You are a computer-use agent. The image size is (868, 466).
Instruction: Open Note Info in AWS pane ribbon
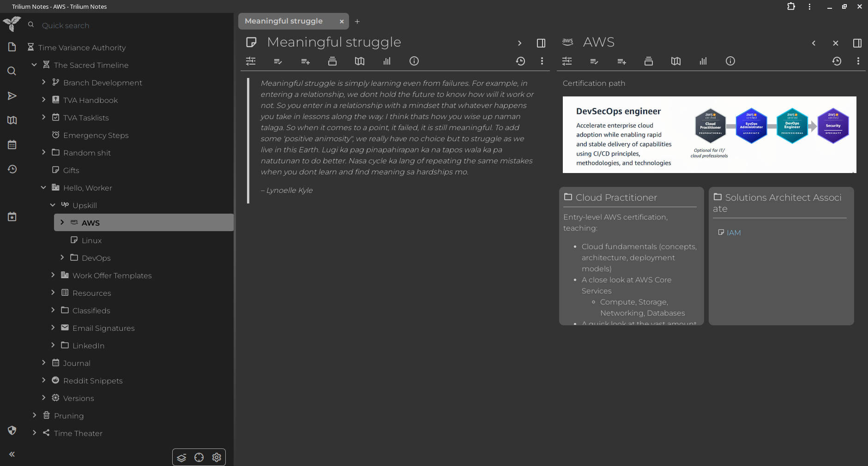(x=730, y=61)
